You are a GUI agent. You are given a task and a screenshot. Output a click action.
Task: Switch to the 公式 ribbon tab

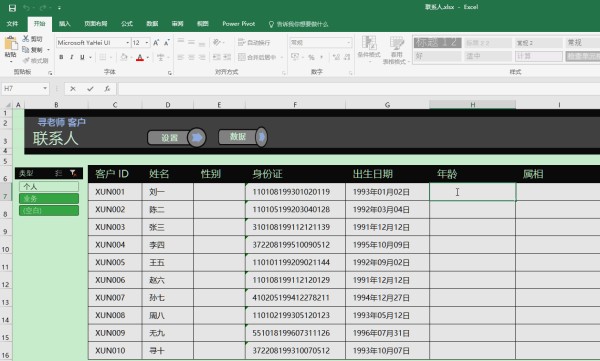pyautogui.click(x=127, y=24)
